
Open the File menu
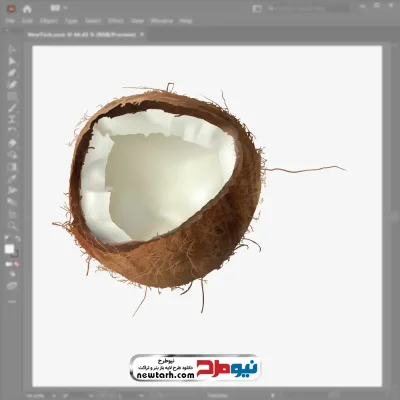(10, 21)
